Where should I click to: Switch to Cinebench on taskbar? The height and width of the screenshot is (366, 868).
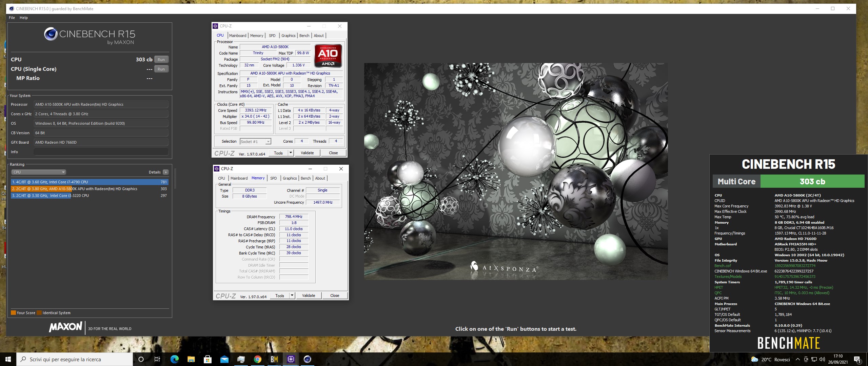(307, 359)
